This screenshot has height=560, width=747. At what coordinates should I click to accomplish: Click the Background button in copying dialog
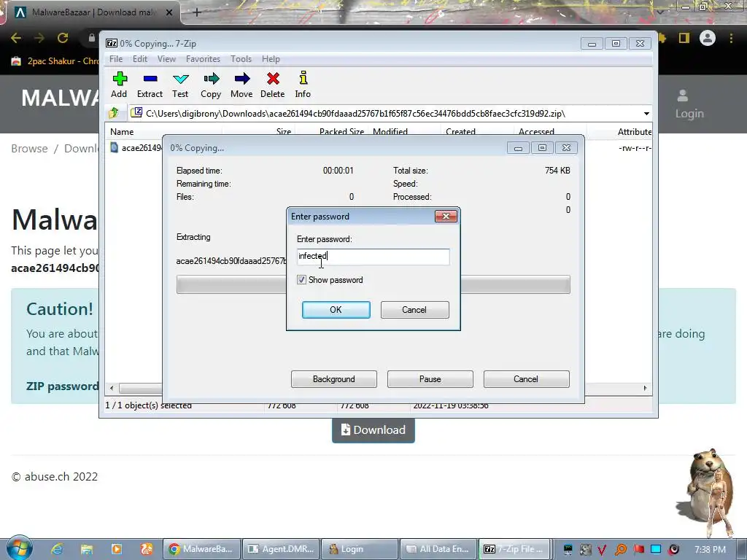334,379
